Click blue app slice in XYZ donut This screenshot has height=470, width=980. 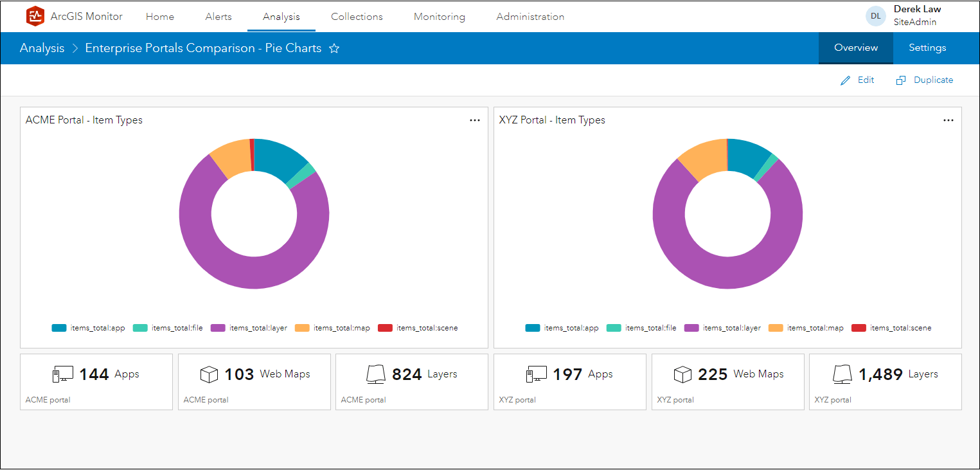747,156
